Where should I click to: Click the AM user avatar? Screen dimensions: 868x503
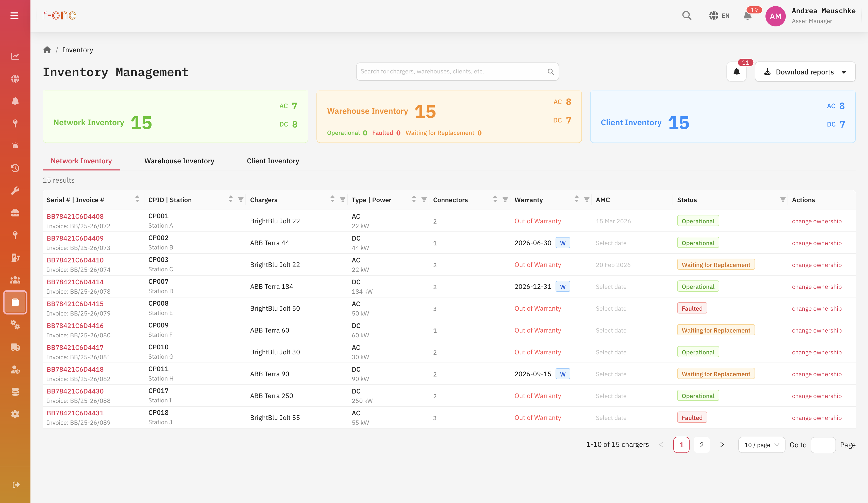(x=775, y=16)
